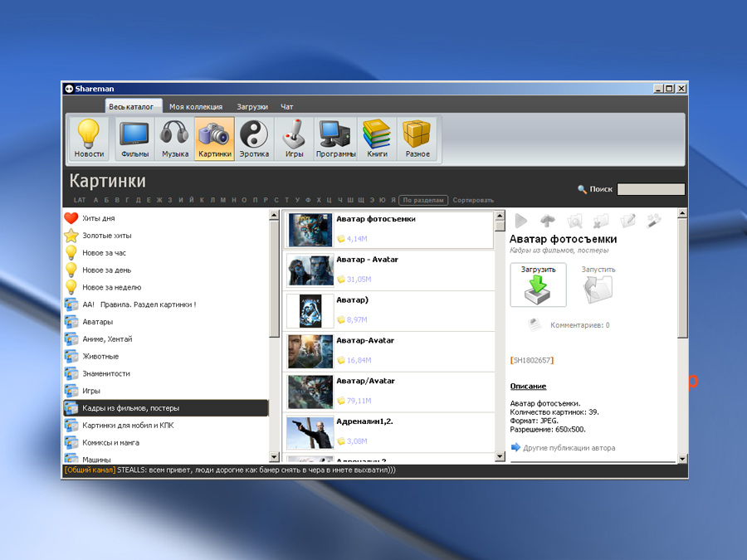Expand the Аниме, Хентай section

pyautogui.click(x=107, y=339)
